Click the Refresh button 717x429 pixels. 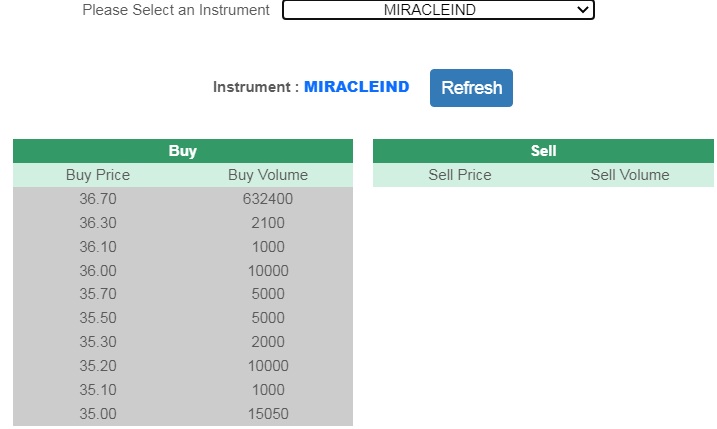471,88
